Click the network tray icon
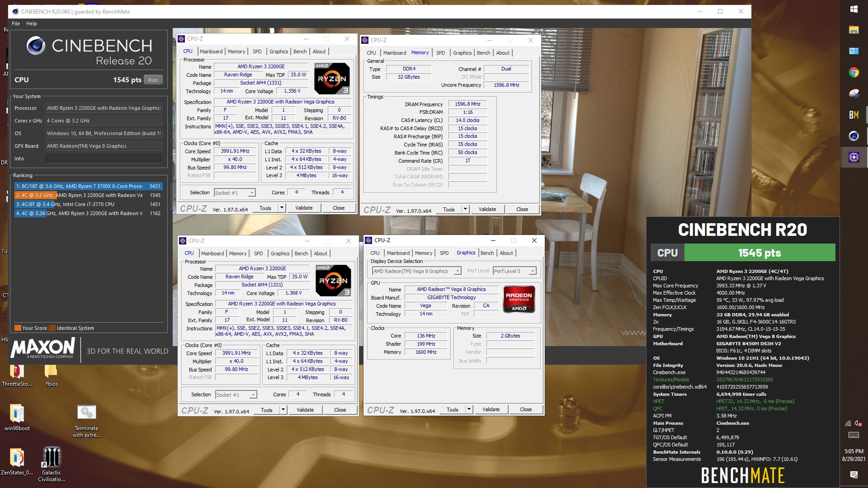This screenshot has height=488, width=868. [x=848, y=423]
